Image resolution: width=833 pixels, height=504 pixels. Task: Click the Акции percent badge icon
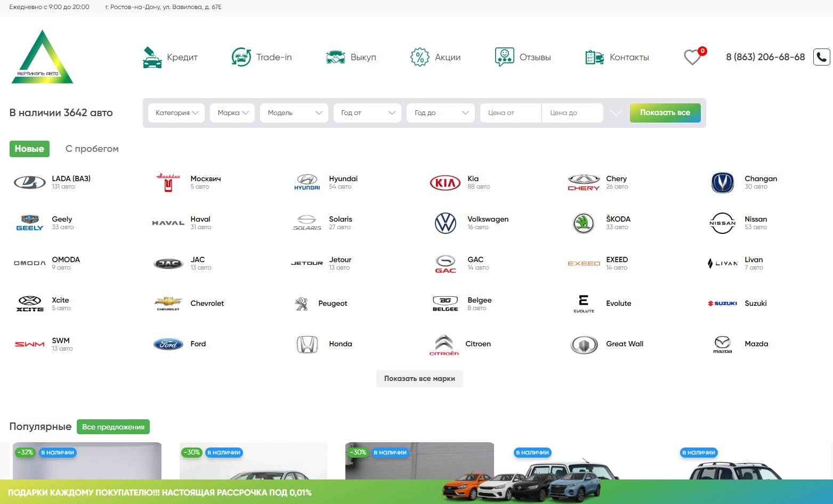point(419,57)
